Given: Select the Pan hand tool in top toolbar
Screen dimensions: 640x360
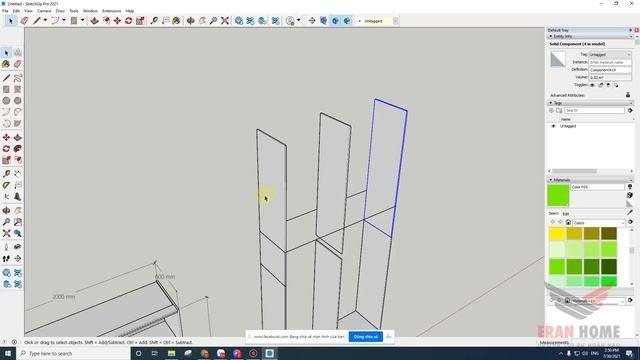Looking at the screenshot, I should click(202, 20).
